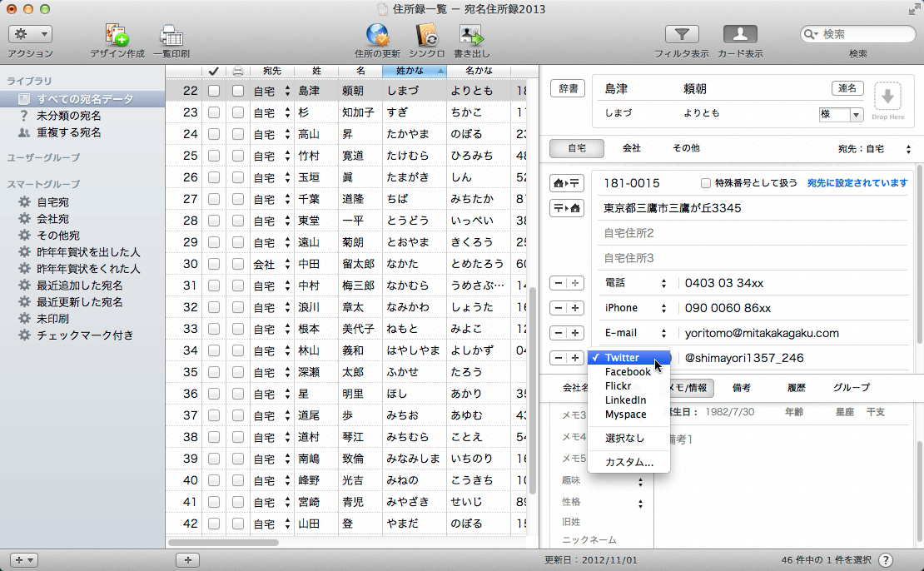The width and height of the screenshot is (924, 571).
Task: Open the その他宛 smart group
Action: tap(58, 235)
